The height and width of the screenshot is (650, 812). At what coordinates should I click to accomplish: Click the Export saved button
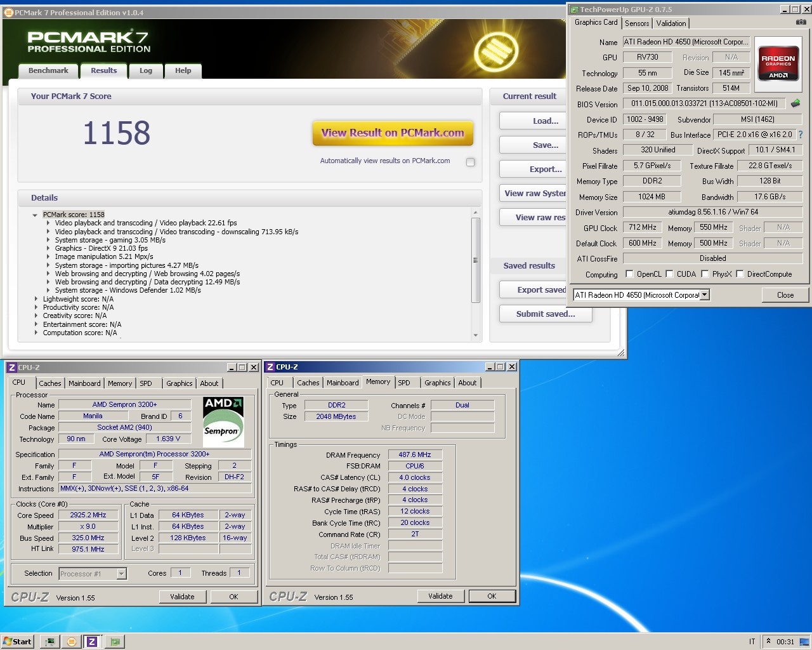coord(532,289)
